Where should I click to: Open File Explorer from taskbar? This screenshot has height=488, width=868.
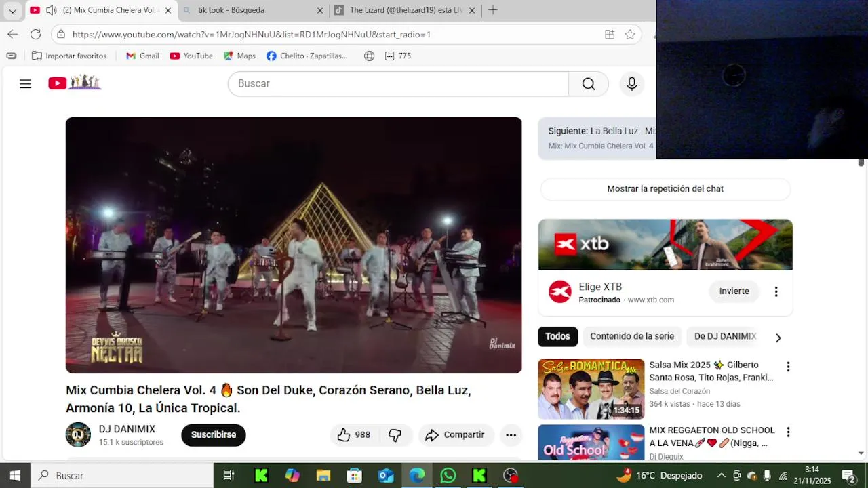pyautogui.click(x=323, y=475)
